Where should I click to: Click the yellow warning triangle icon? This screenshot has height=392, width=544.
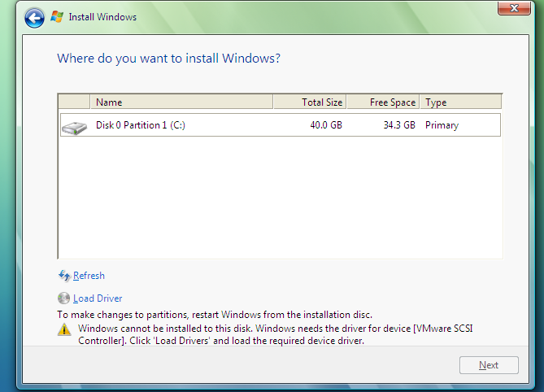pyautogui.click(x=64, y=329)
